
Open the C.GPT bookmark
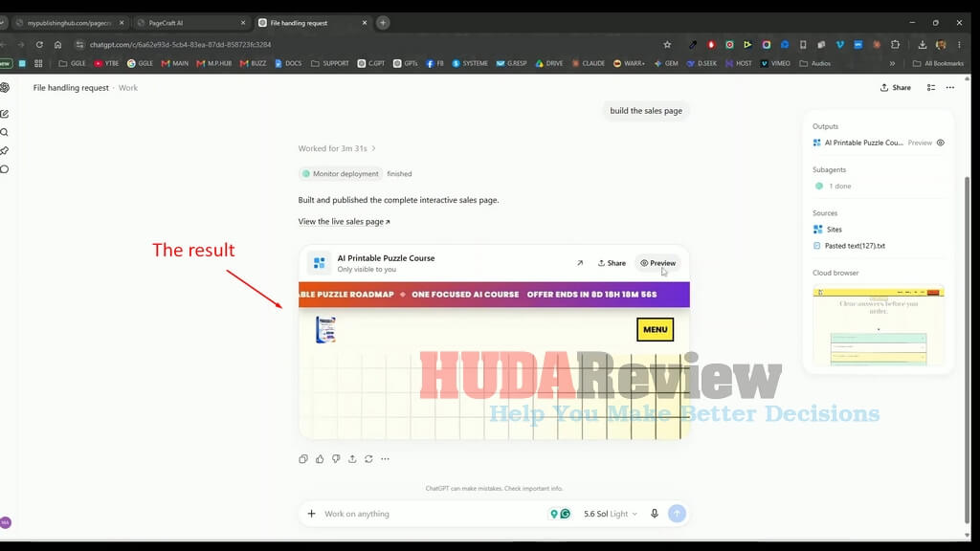371,64
